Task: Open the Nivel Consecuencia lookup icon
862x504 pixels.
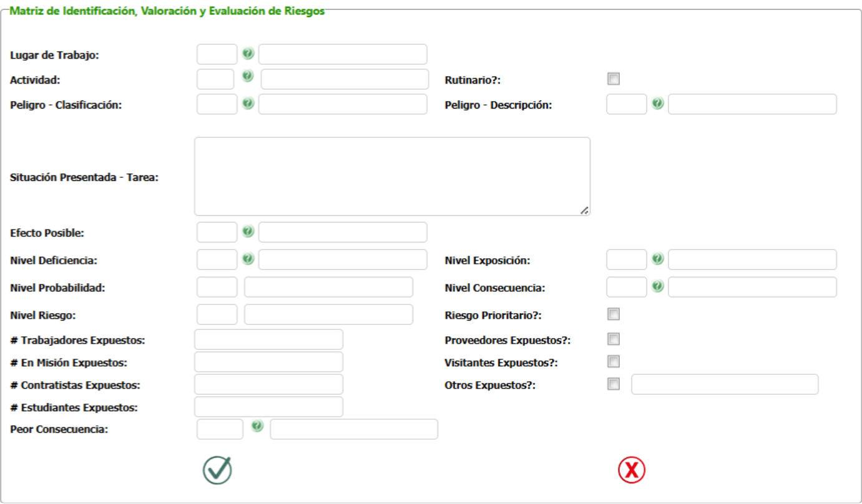Action: click(657, 286)
